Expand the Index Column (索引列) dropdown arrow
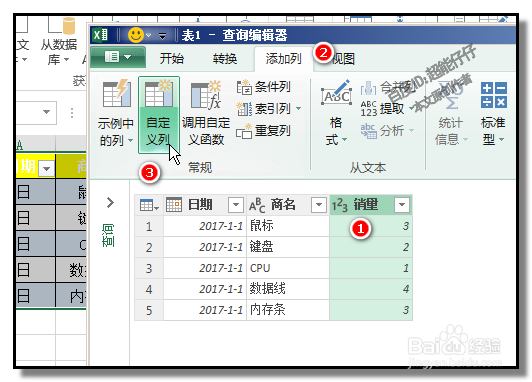The width and height of the screenshot is (532, 382). [x=299, y=109]
